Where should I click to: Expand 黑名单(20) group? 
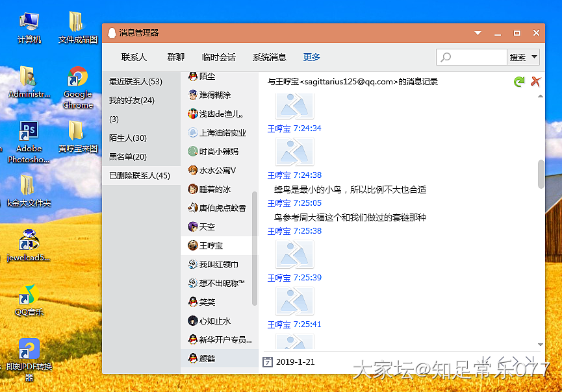pos(128,157)
